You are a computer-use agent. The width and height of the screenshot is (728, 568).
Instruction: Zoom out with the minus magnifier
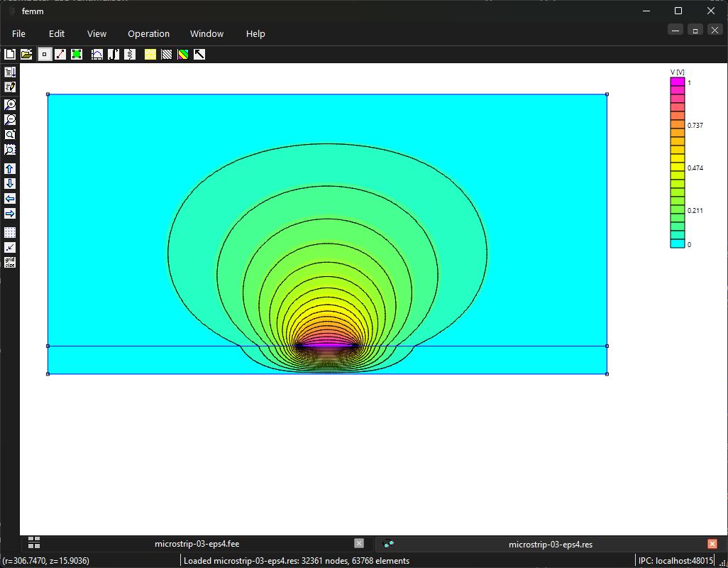point(10,119)
